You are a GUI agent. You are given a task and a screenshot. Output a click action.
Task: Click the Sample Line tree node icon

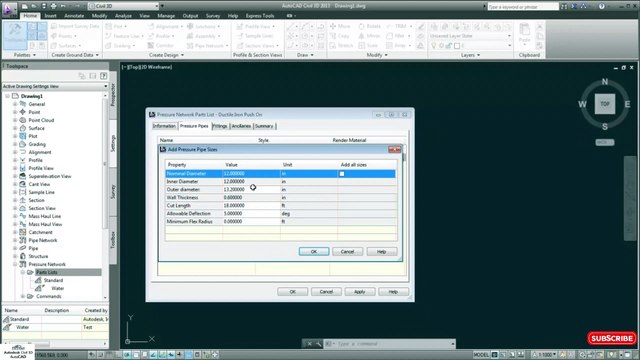[x=23, y=192]
